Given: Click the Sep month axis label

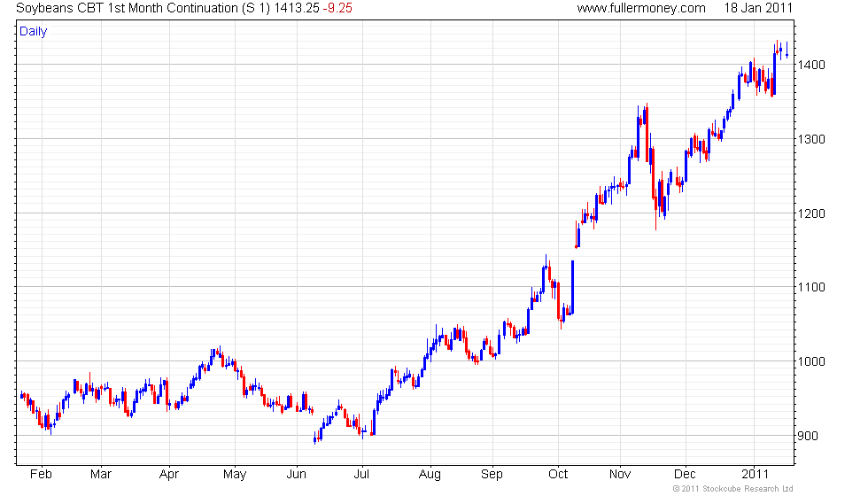Looking at the screenshot, I should pos(492,475).
